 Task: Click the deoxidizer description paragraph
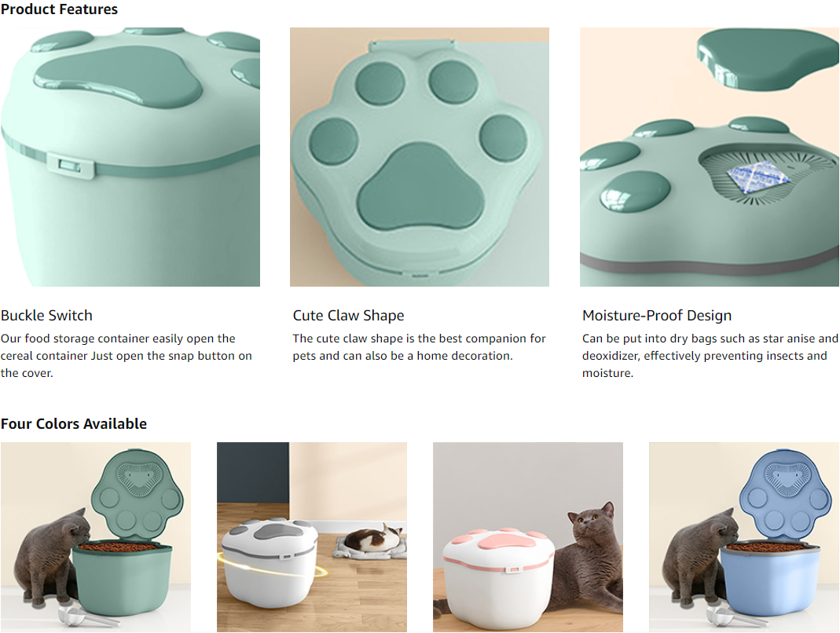click(x=710, y=356)
